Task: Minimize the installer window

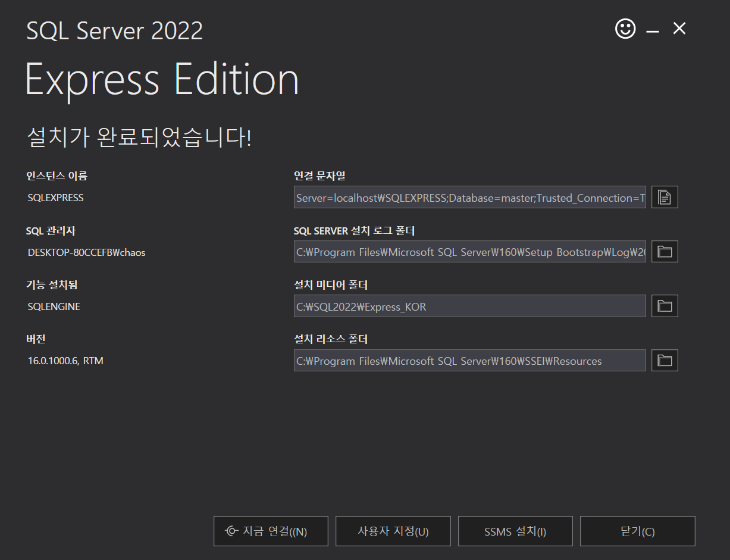Action: click(x=653, y=30)
